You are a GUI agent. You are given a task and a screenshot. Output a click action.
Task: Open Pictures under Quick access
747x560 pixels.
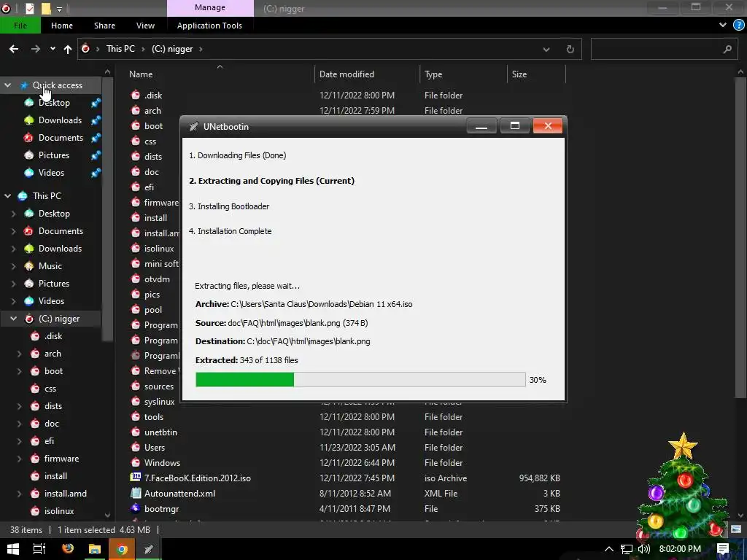click(54, 155)
